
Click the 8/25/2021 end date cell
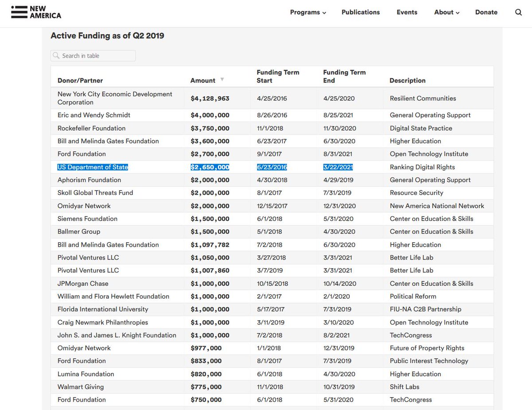click(338, 115)
